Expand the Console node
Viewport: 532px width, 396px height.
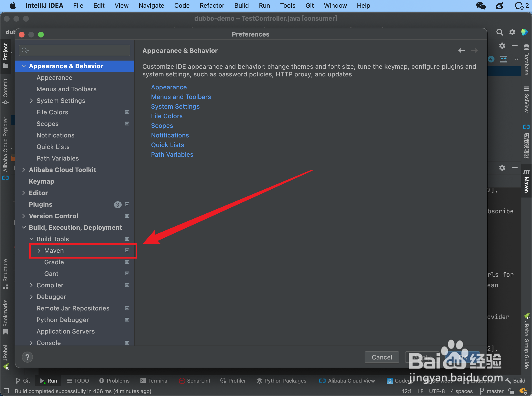pyautogui.click(x=31, y=343)
